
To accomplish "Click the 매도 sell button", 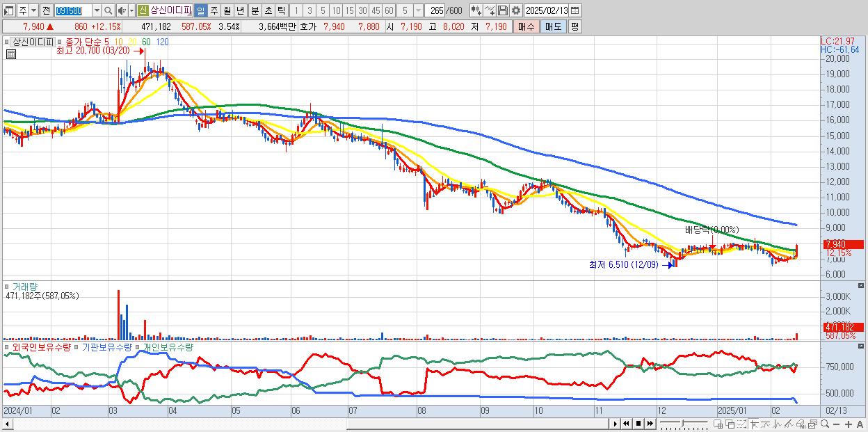I will (x=554, y=26).
